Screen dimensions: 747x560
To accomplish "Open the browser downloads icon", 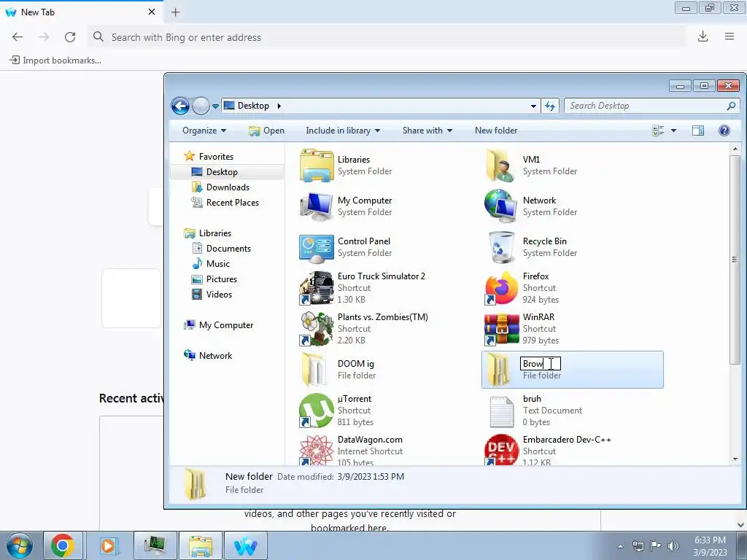I will click(x=703, y=36).
